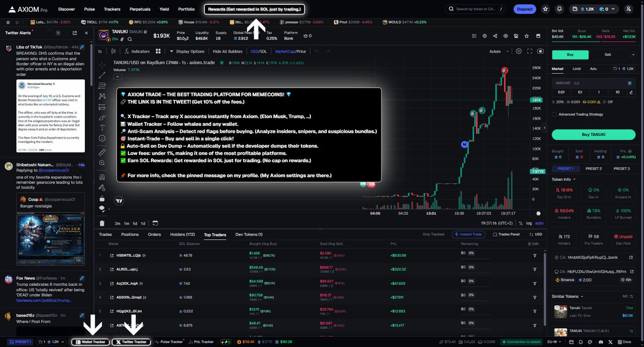Select the ruler measure tool

click(102, 153)
